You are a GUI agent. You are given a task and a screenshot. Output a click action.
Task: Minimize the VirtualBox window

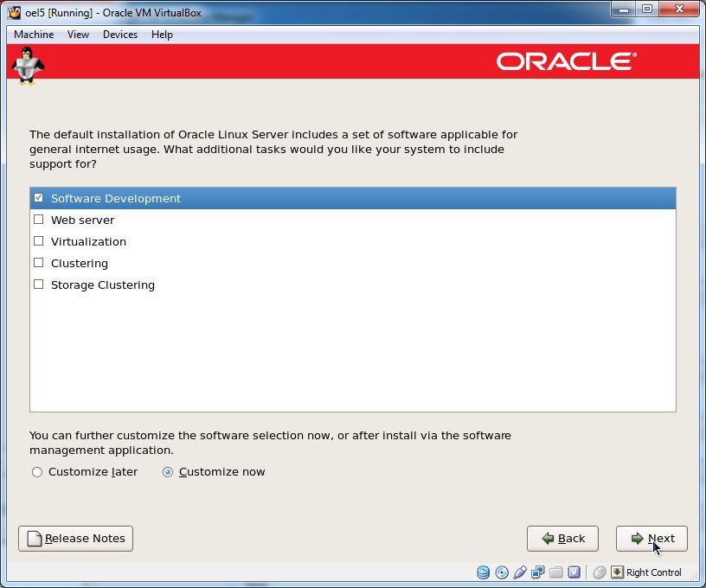point(624,9)
